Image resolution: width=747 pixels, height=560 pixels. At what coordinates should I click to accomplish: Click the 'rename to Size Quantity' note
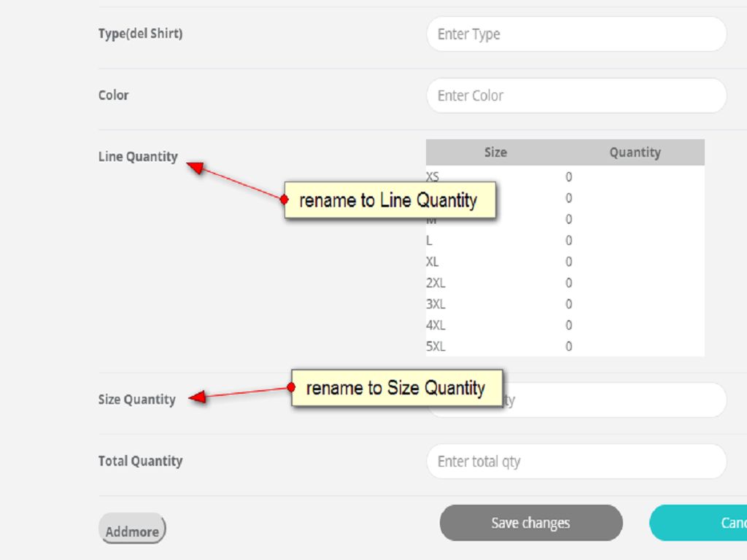[397, 388]
